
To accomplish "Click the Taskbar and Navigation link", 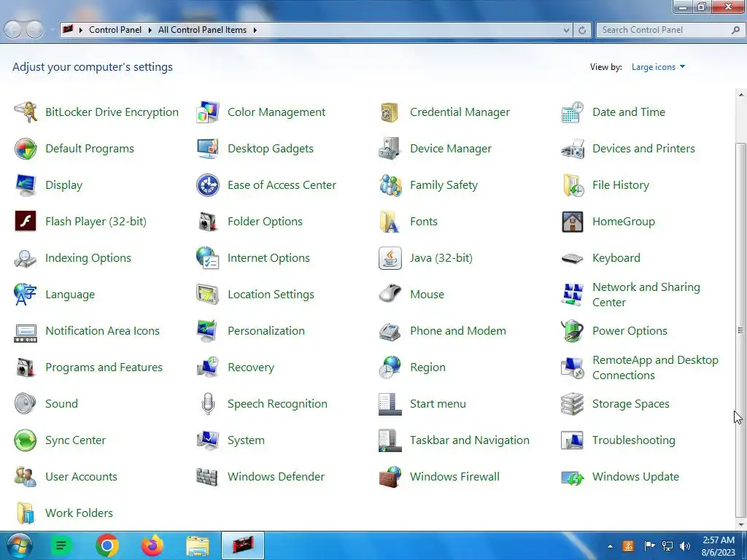I will coord(469,440).
